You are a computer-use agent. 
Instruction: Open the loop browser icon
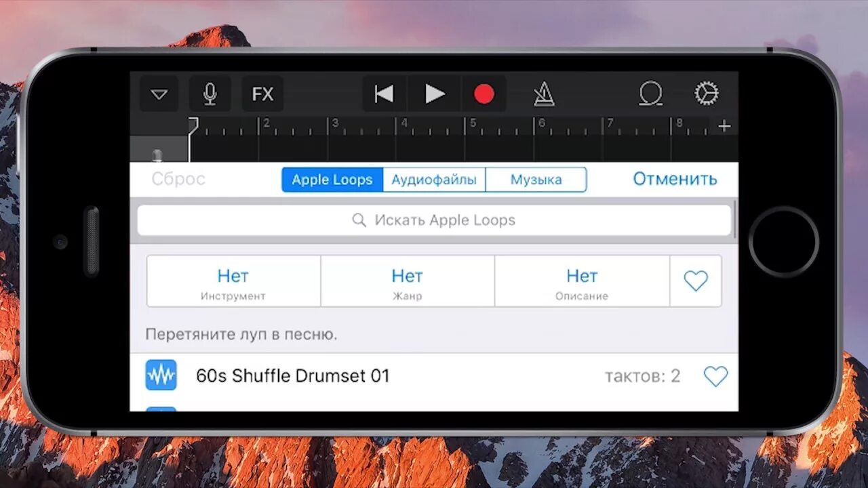(650, 94)
